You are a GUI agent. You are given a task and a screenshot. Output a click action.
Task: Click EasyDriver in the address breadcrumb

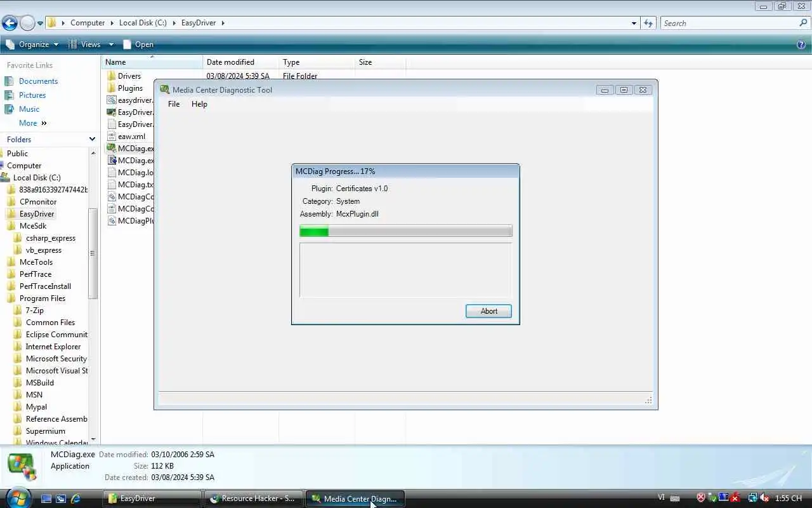[x=199, y=23]
